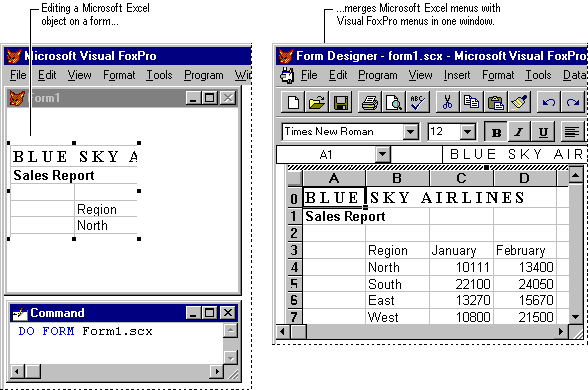Select row 4 header in spreadsheet
This screenshot has height=390, width=588.
tap(294, 267)
